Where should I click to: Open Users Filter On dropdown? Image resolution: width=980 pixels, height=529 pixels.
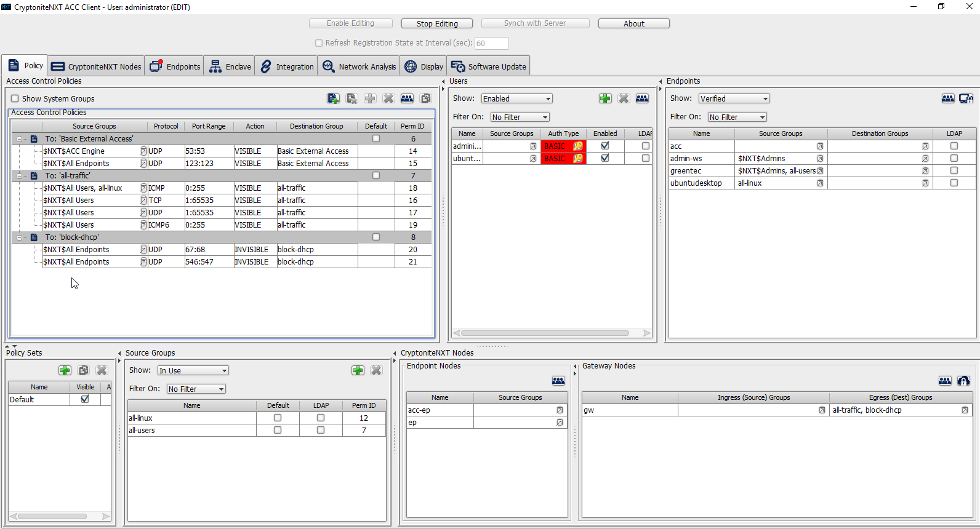520,117
